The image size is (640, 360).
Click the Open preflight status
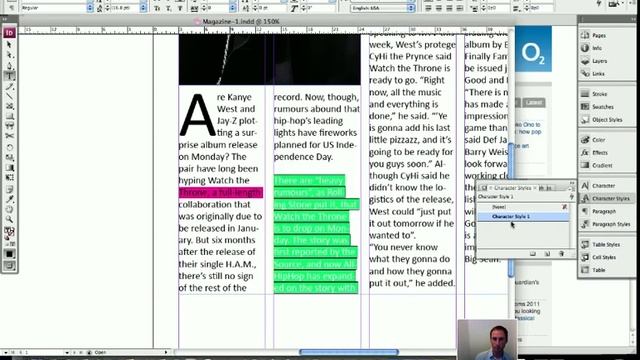(100, 352)
